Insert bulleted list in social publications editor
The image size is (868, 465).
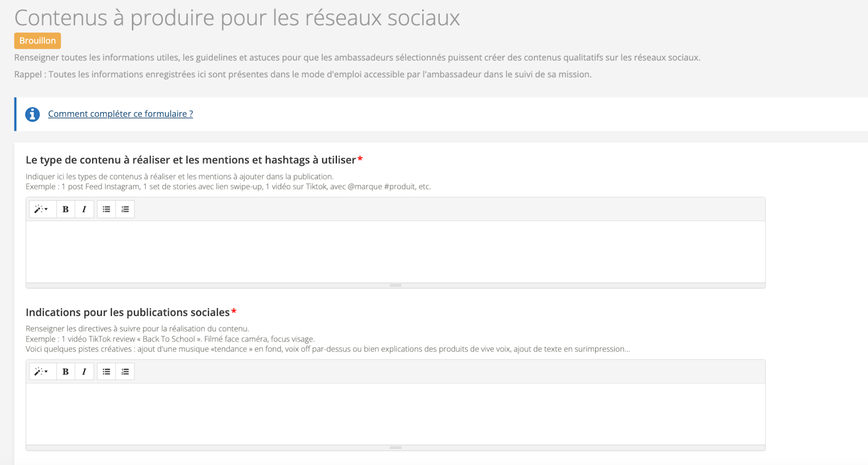(x=106, y=372)
